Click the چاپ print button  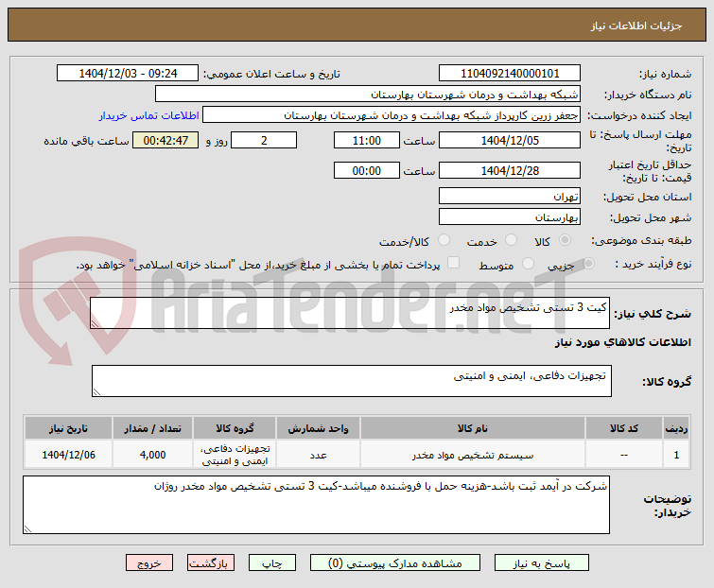point(271,563)
